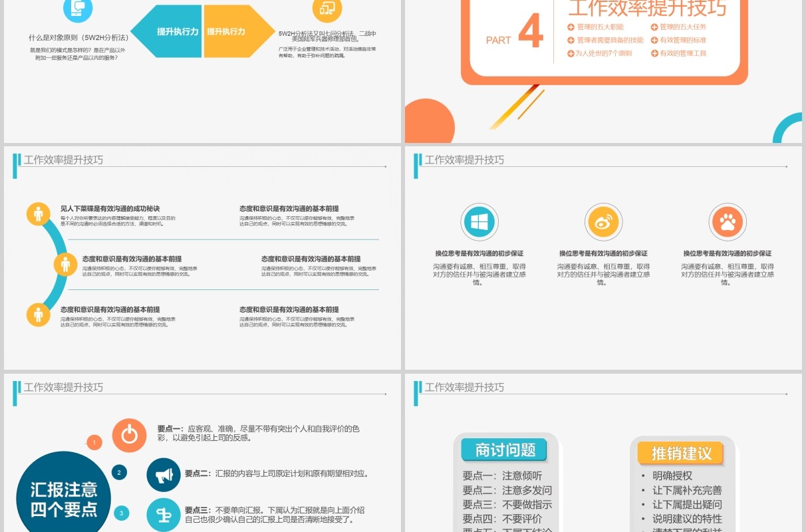The height and width of the screenshot is (532, 806).
Task: Click the plus icon beside 为人处世的7个原则
Action: [571, 54]
